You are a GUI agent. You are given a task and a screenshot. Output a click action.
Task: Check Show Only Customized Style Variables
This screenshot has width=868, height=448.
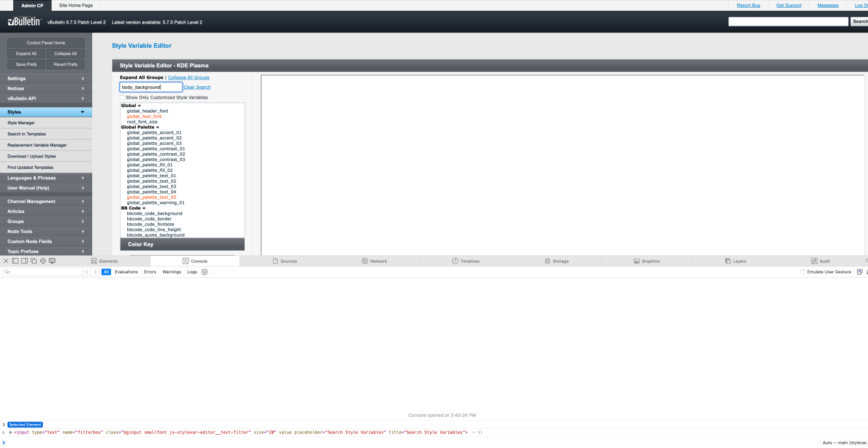click(x=122, y=97)
